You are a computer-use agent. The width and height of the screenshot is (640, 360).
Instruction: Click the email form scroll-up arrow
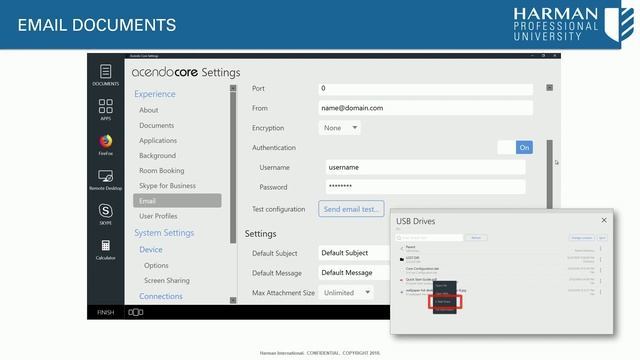tap(549, 88)
